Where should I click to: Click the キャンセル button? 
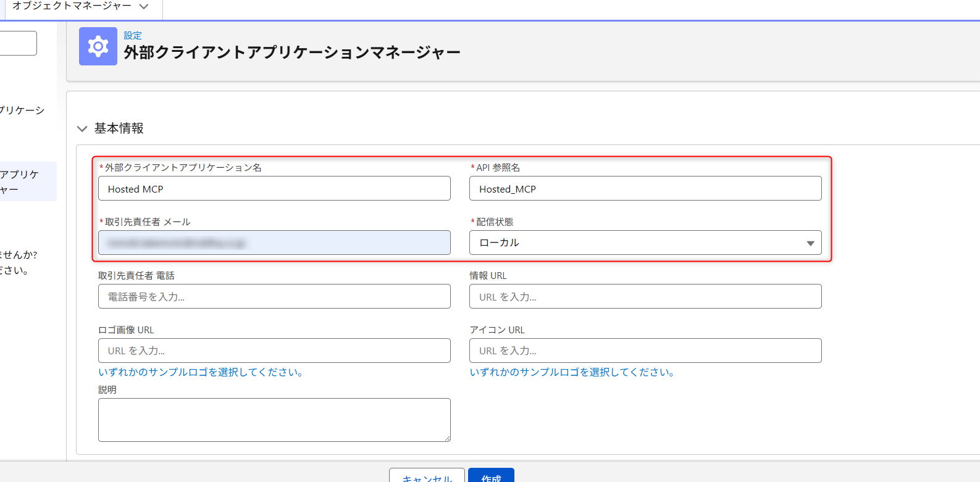[427, 475]
